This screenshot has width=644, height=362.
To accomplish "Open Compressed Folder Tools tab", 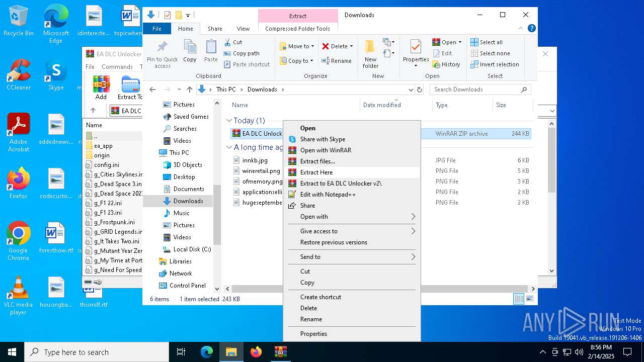I will coord(297,29).
